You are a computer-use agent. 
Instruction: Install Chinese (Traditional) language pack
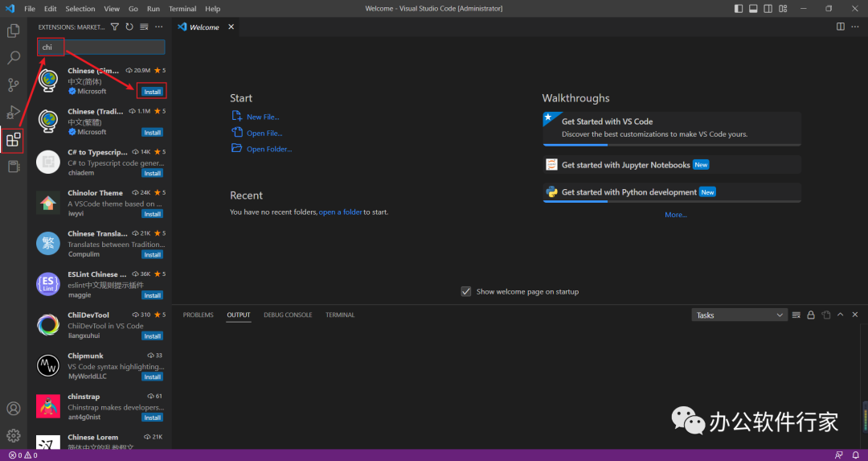click(152, 133)
